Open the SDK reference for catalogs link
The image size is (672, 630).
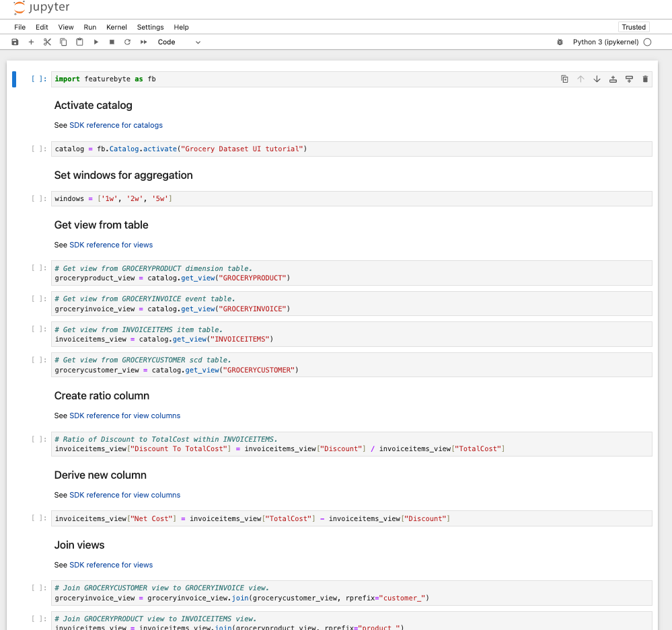pos(116,125)
